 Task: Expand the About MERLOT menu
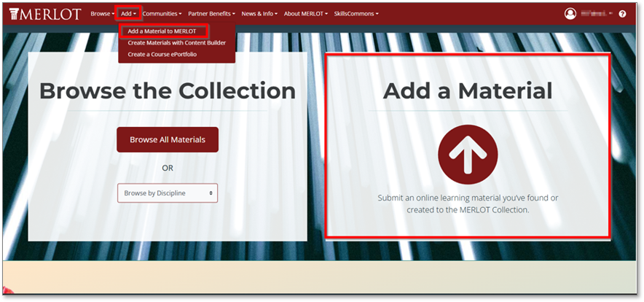coord(305,14)
